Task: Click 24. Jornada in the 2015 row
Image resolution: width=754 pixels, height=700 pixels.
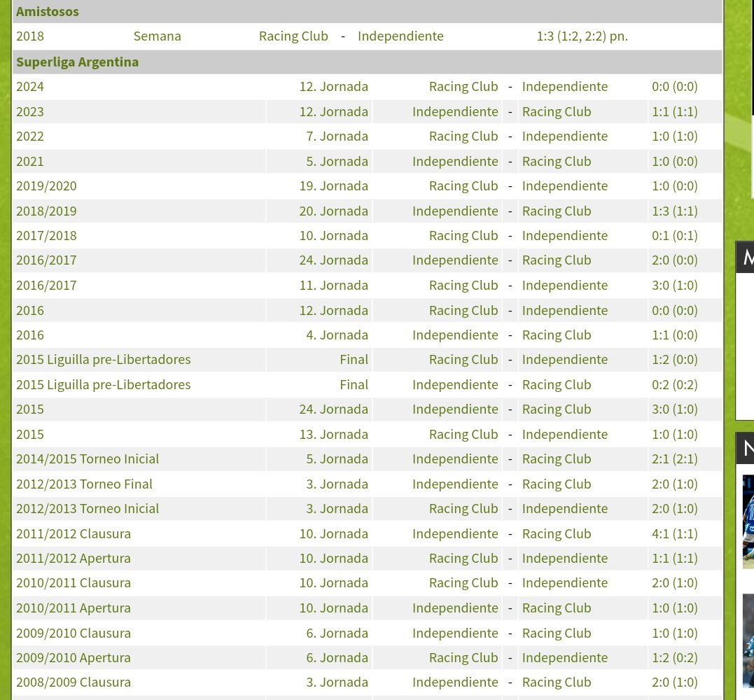Action: pyautogui.click(x=334, y=409)
